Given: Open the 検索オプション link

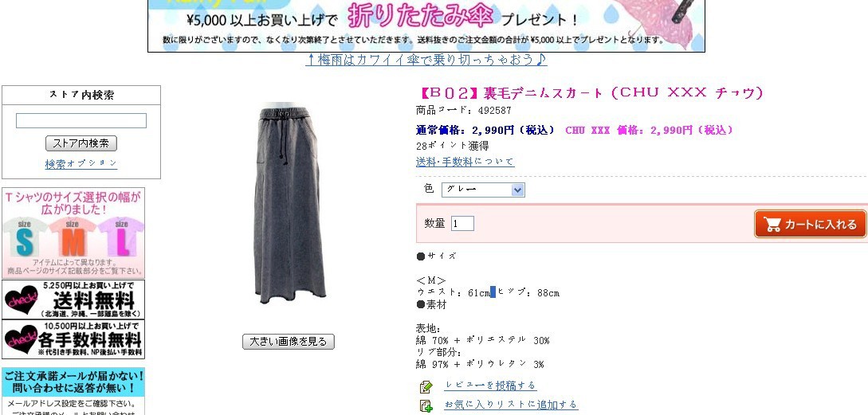Looking at the screenshot, I should pos(81,164).
